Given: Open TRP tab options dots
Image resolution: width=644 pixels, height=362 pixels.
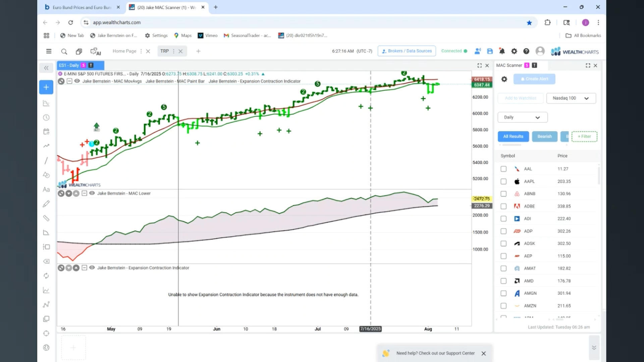Looking at the screenshot, I should [173, 51].
